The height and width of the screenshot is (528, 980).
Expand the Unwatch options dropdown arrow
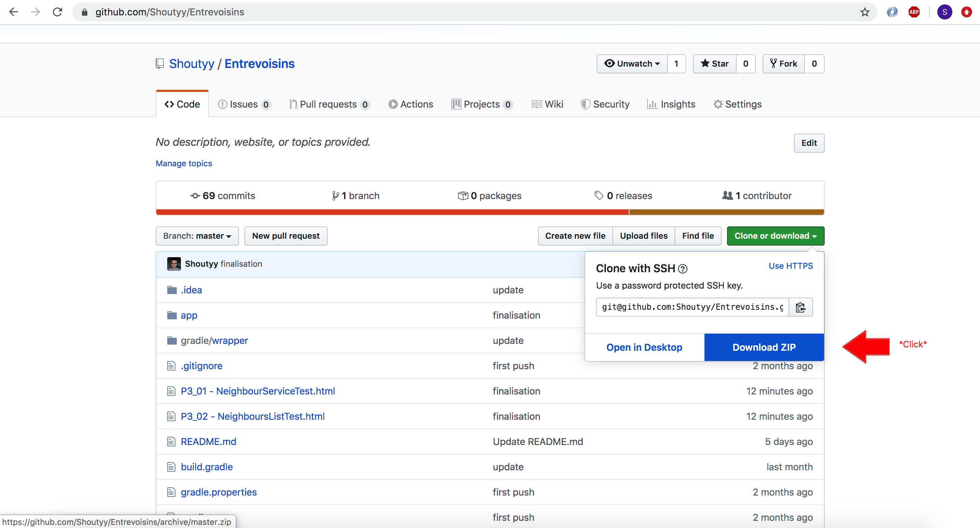[658, 64]
